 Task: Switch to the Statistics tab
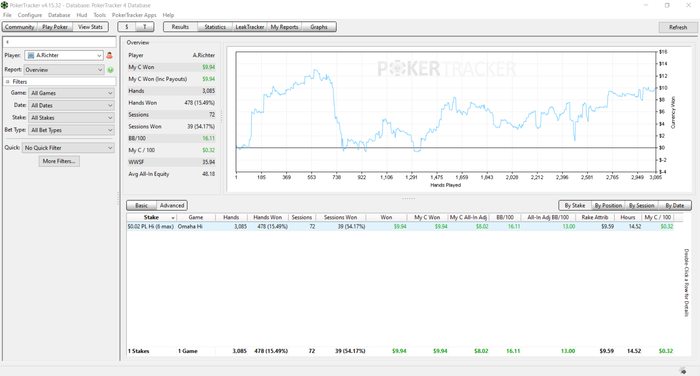215,27
